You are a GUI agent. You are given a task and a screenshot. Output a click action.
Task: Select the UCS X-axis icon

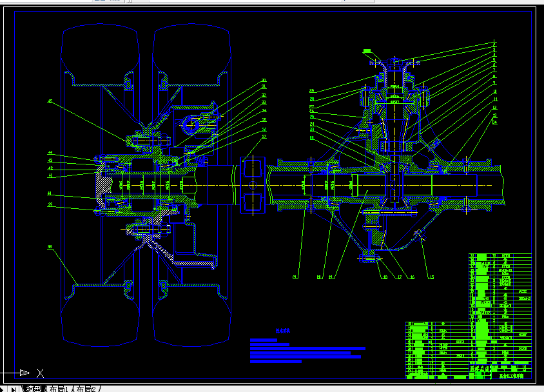(32, 373)
